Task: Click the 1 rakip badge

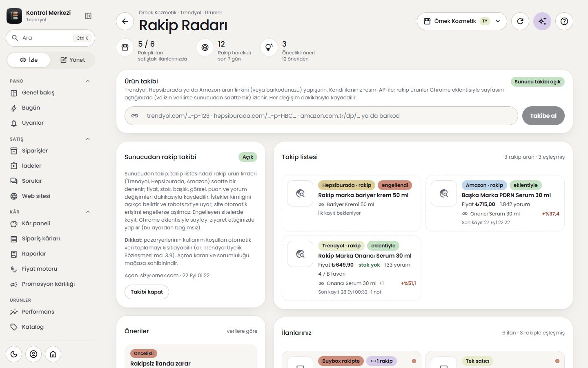Action: coord(381,361)
